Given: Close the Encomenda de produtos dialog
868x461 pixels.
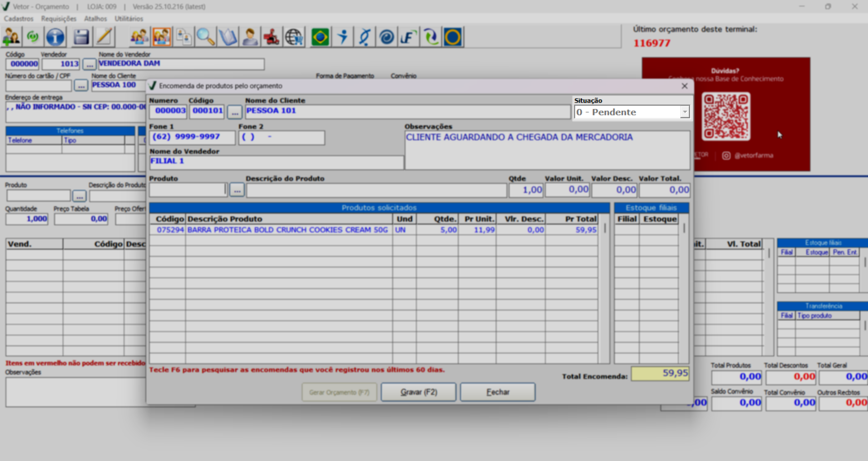Looking at the screenshot, I should (x=684, y=86).
